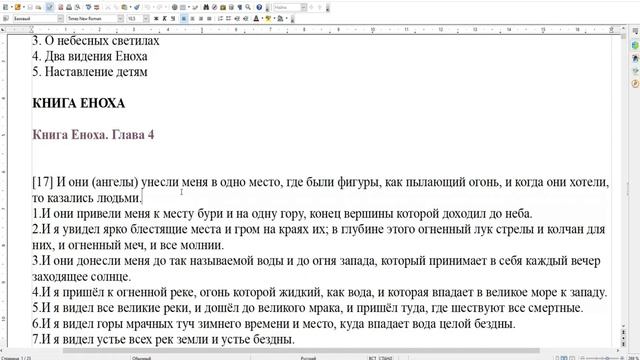The width and height of the screenshot is (640, 360).
Task: Toggle Numbering list icon
Action: [220, 18]
